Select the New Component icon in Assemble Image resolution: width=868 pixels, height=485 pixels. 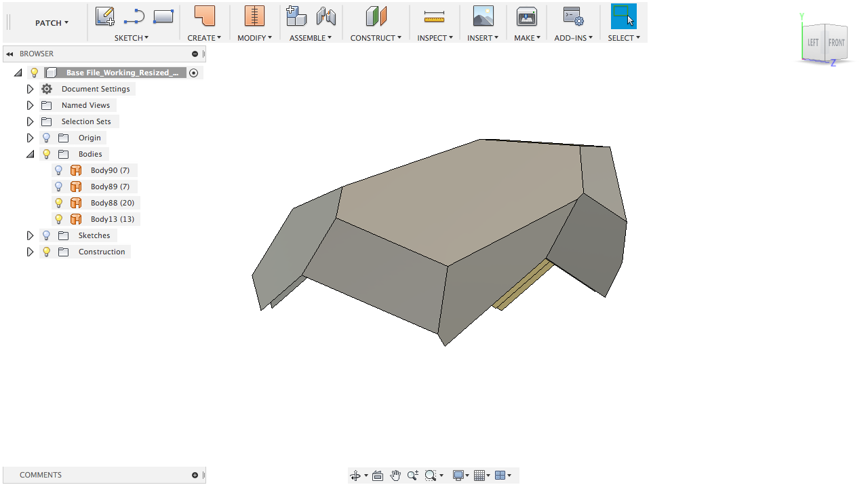(x=296, y=16)
